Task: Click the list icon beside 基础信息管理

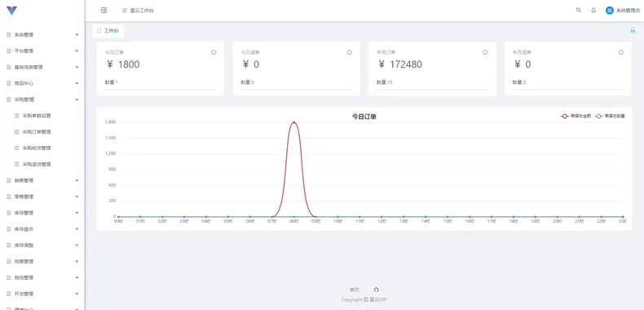Action: 9,67
